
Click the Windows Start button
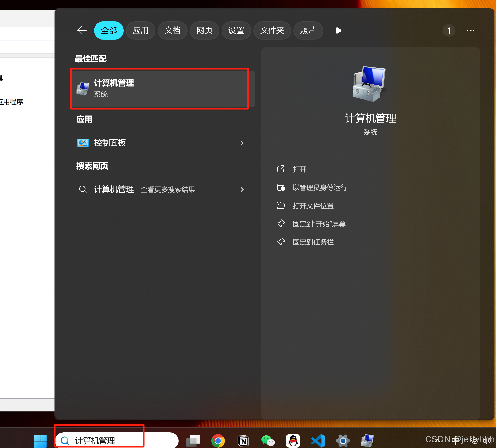point(40,441)
